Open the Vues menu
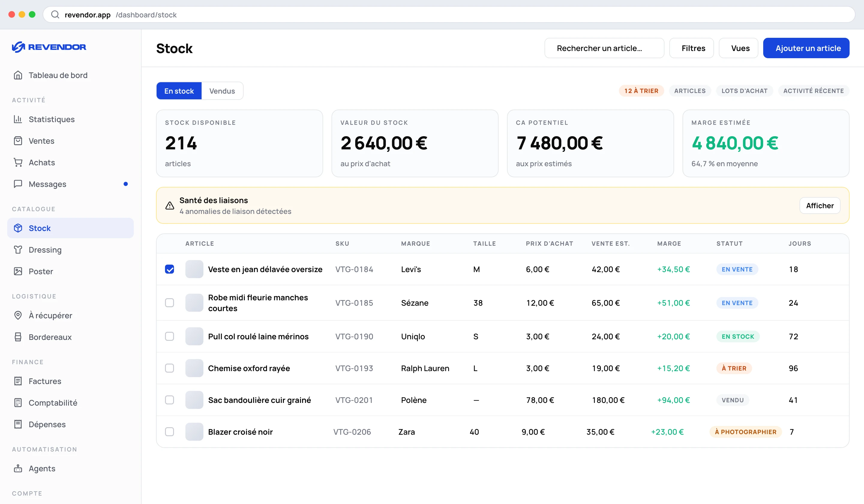Image resolution: width=864 pixels, height=504 pixels. point(738,48)
